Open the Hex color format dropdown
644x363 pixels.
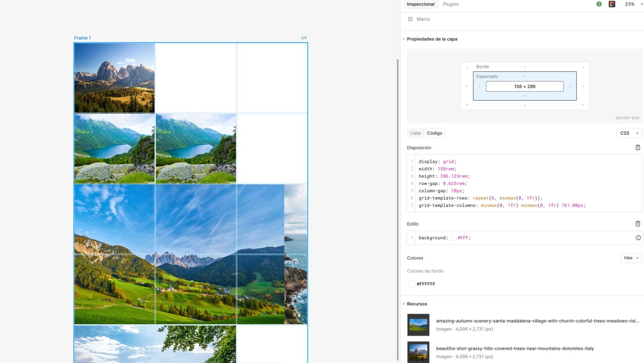[x=631, y=258]
